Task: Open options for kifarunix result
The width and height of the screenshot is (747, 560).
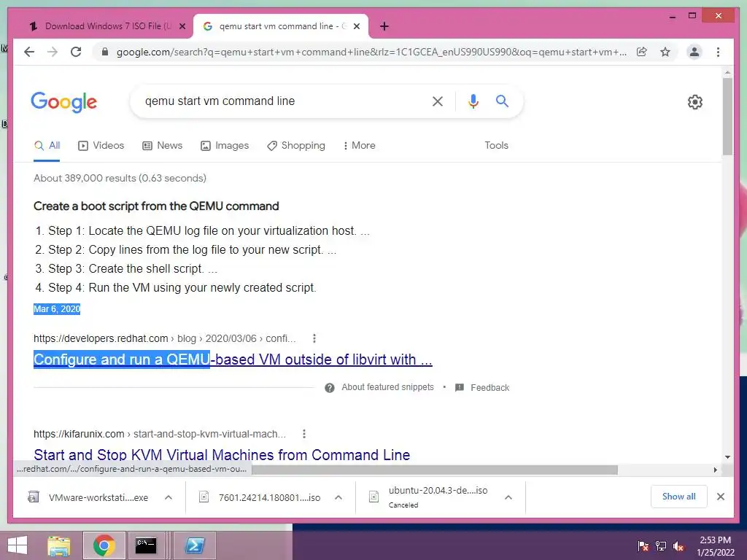Action: [x=304, y=434]
